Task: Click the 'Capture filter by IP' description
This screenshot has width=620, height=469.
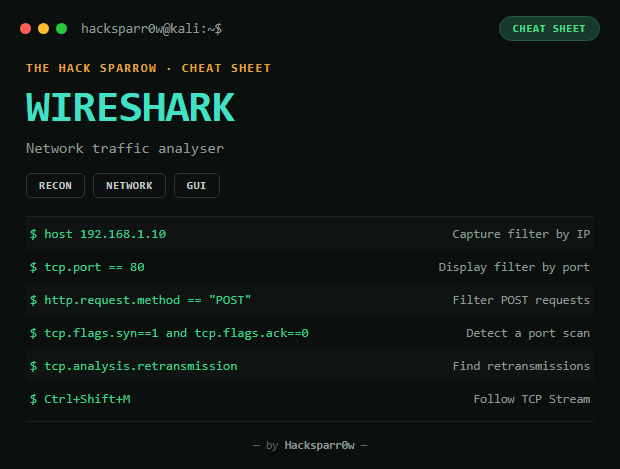Action: coord(521,234)
